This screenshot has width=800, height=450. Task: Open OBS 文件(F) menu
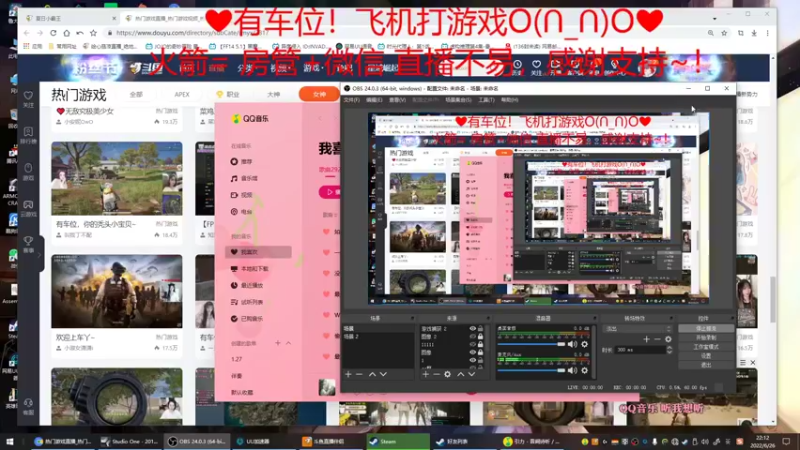pos(352,100)
